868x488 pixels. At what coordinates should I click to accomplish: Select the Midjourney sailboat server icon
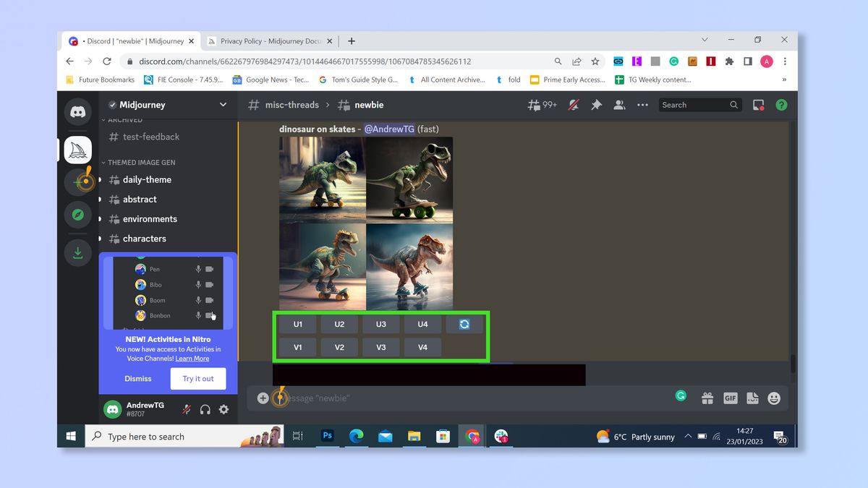coord(77,149)
